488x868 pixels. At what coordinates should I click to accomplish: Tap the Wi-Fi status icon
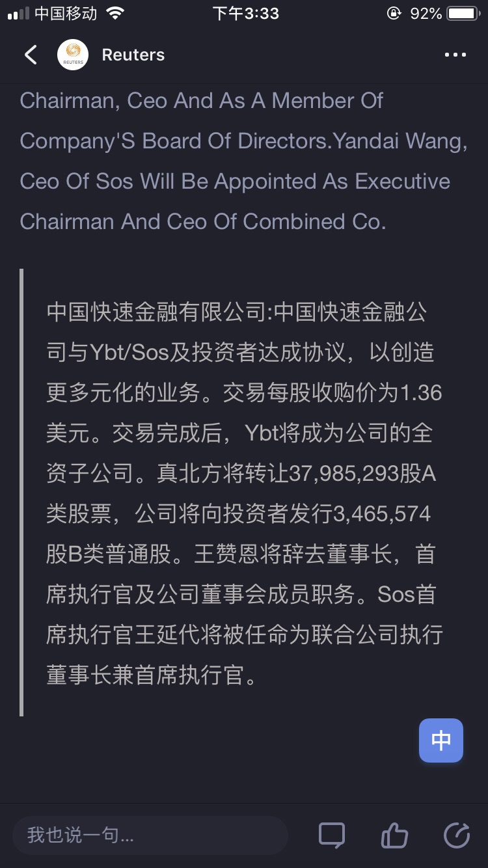[115, 14]
